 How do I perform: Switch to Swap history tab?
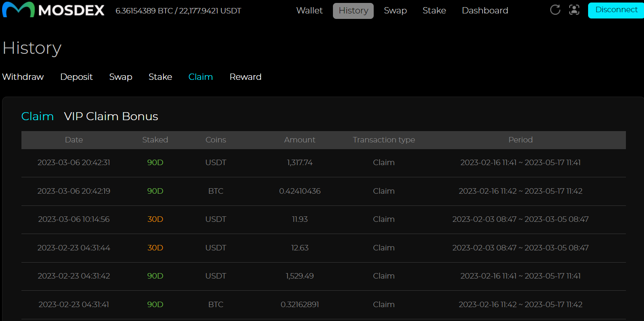point(121,77)
